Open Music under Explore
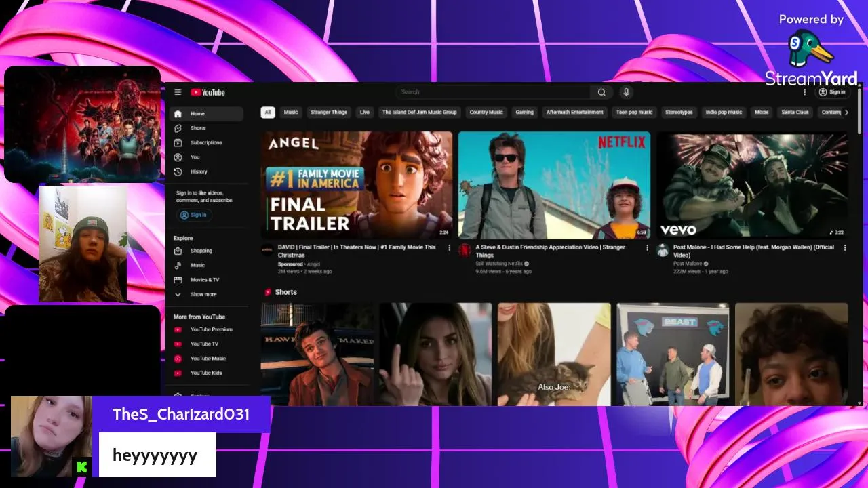The height and width of the screenshot is (488, 868). click(206, 265)
